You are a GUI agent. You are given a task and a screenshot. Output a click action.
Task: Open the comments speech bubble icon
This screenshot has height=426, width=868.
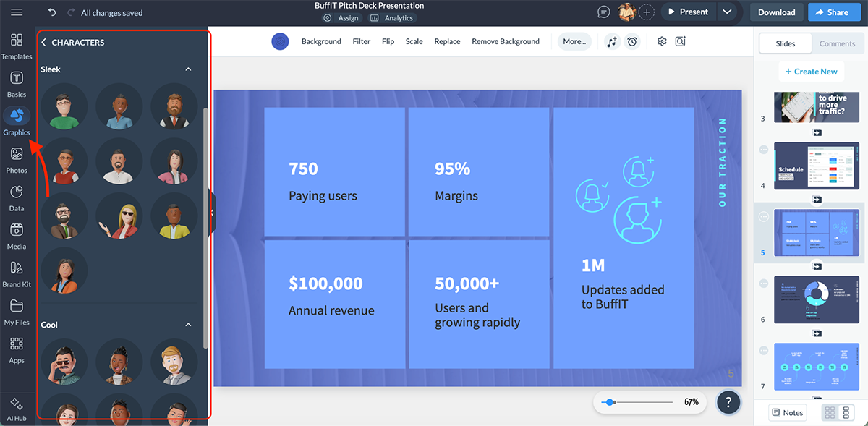pyautogui.click(x=604, y=12)
